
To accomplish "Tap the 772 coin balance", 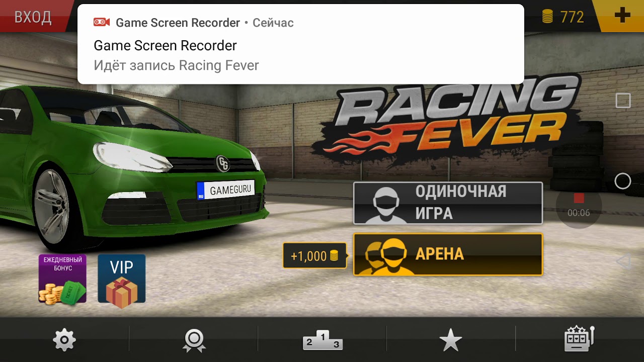I will pos(563,17).
